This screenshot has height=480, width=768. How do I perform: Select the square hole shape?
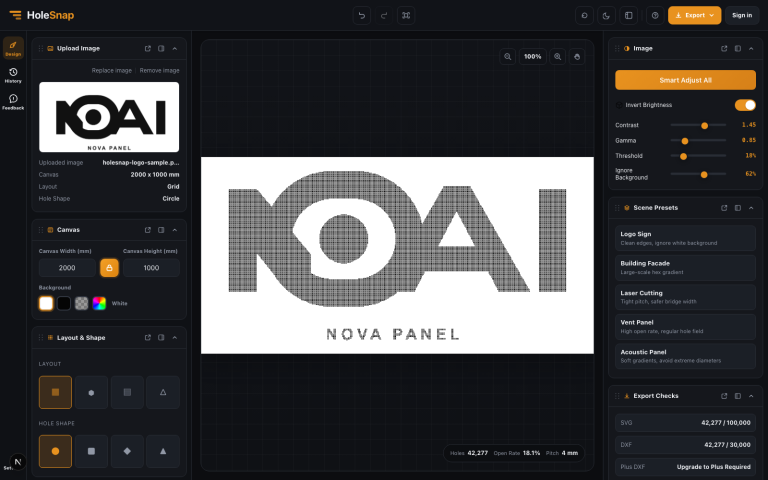[x=91, y=451]
